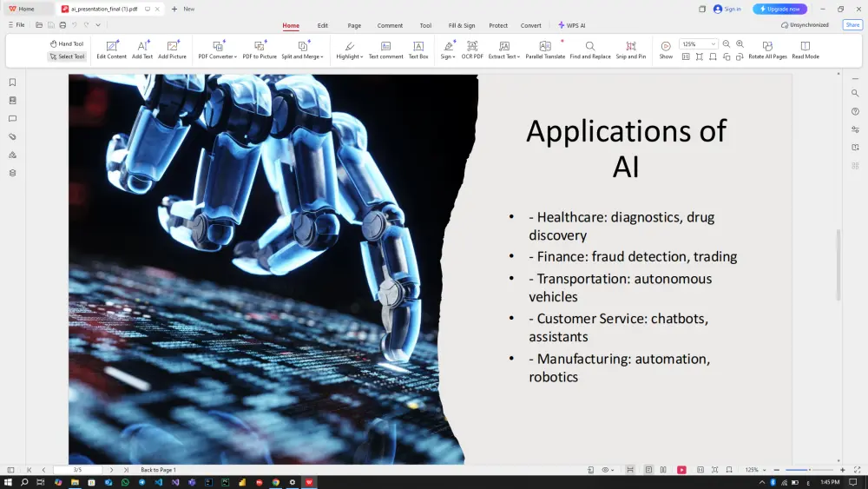Screen dimensions: 868x489
Task: Open a New tab
Action: [x=183, y=9]
